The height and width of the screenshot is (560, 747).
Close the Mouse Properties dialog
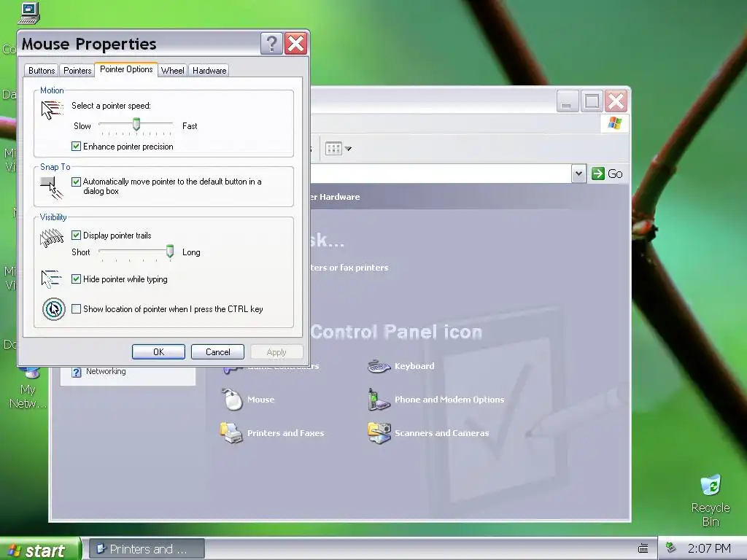[x=296, y=44]
